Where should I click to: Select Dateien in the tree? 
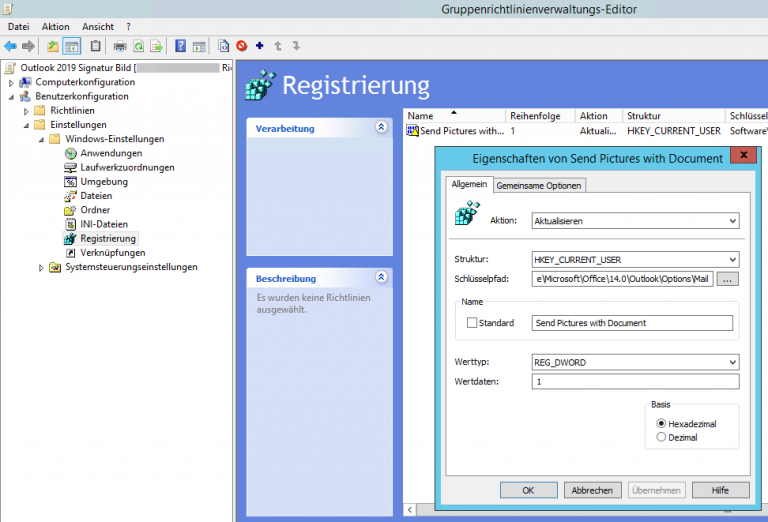tap(96, 196)
